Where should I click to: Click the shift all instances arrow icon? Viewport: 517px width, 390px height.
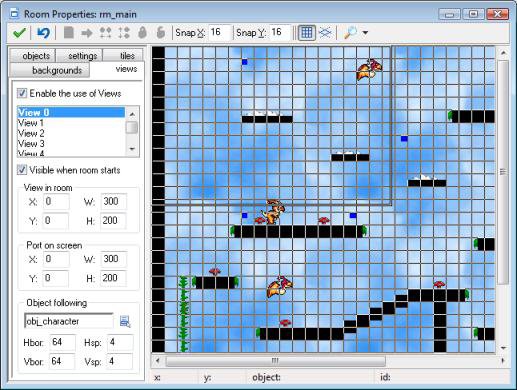click(x=87, y=33)
